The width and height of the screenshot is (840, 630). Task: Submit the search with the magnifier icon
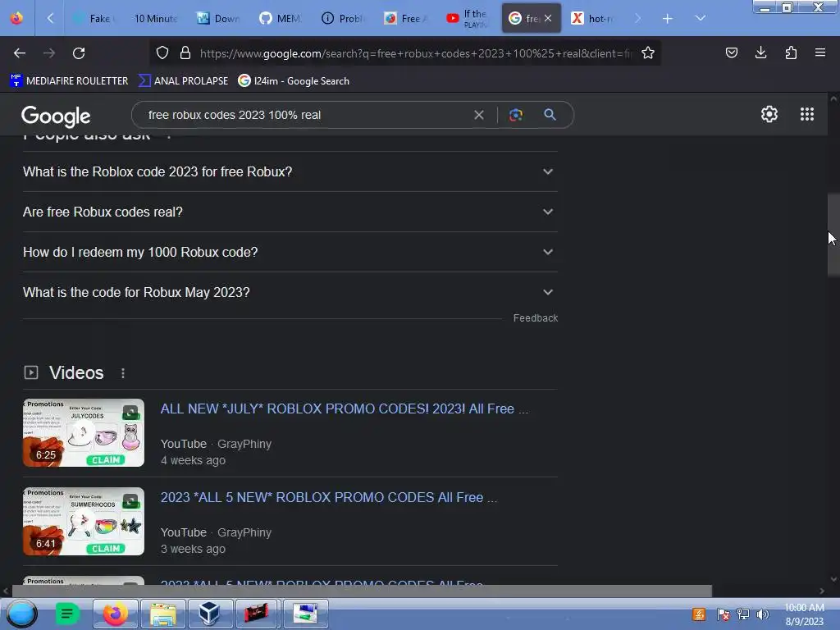pos(550,115)
